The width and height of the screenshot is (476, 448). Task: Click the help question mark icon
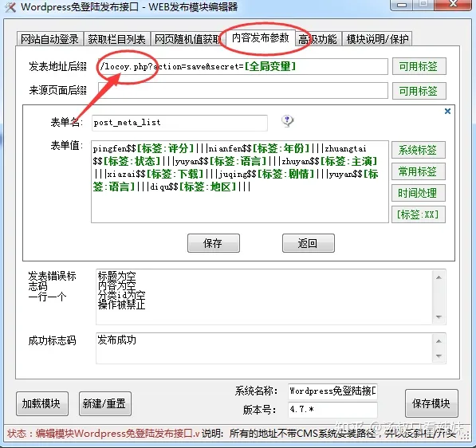pos(287,121)
